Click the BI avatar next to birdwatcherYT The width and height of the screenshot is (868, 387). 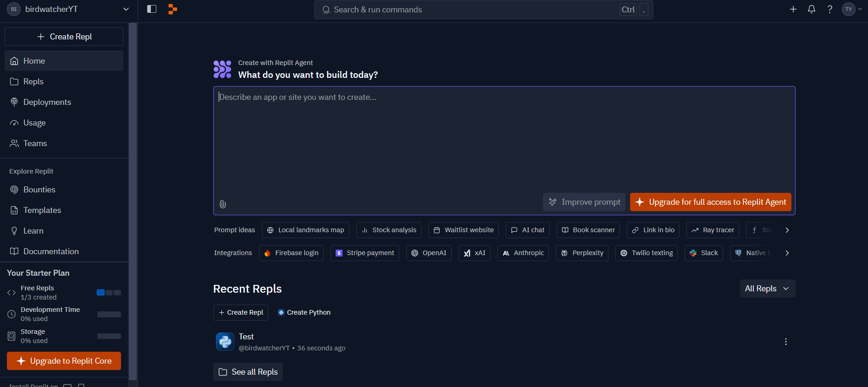[x=14, y=9]
